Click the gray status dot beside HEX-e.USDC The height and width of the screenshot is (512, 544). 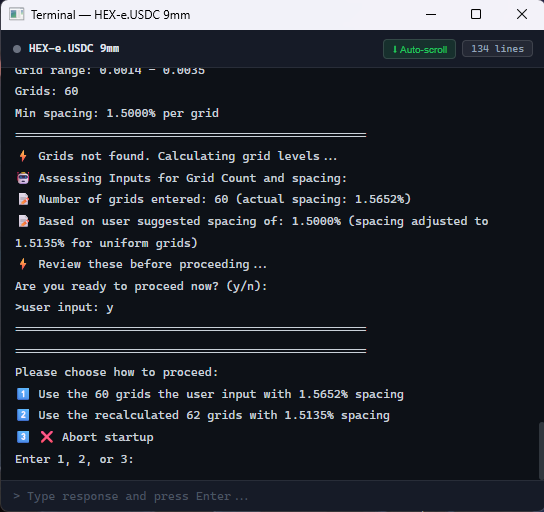[x=17, y=49]
